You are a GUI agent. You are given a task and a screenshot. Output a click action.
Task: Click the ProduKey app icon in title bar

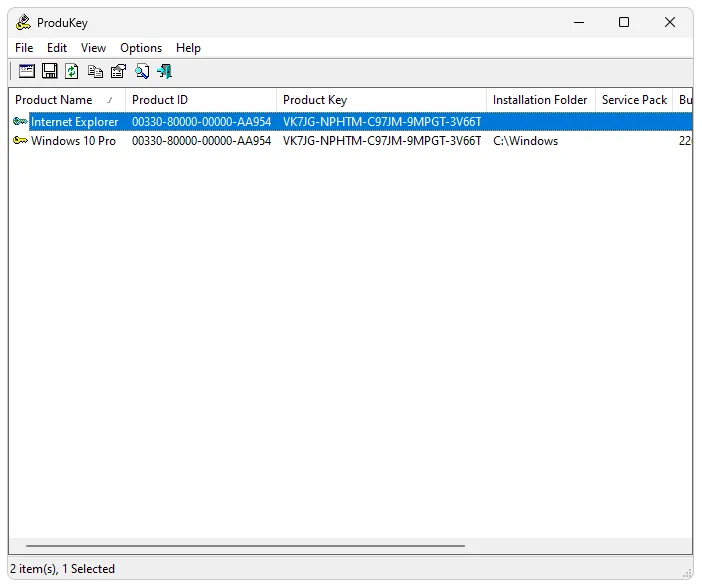pyautogui.click(x=23, y=22)
